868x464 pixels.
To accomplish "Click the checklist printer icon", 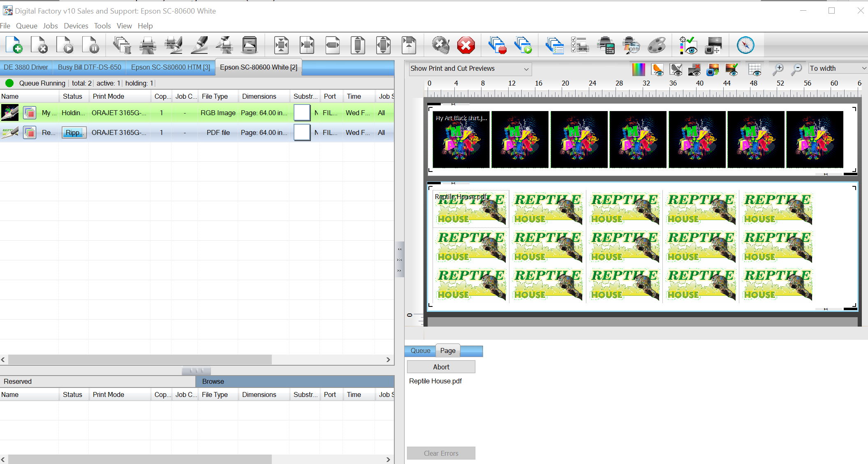I will click(580, 45).
